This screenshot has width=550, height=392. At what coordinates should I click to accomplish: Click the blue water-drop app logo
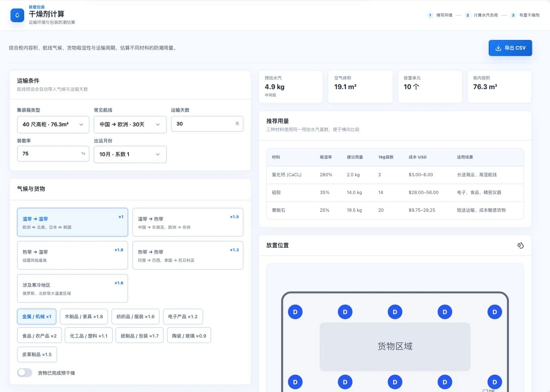pos(17,15)
